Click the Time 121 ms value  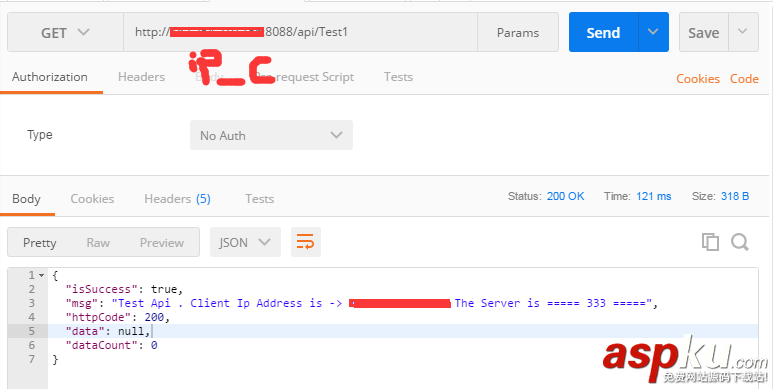click(x=654, y=196)
